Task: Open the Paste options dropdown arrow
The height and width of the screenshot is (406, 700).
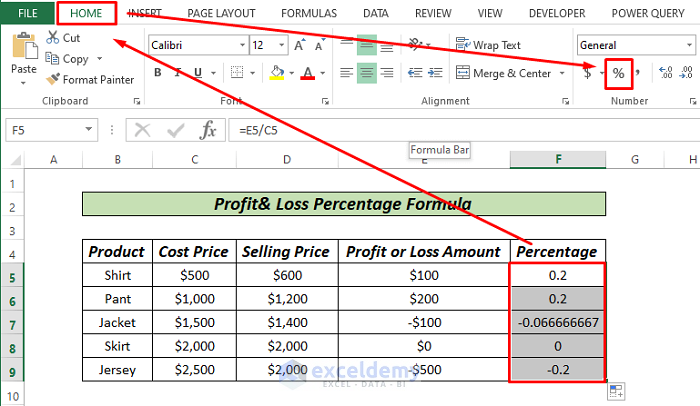Action: pyautogui.click(x=23, y=83)
